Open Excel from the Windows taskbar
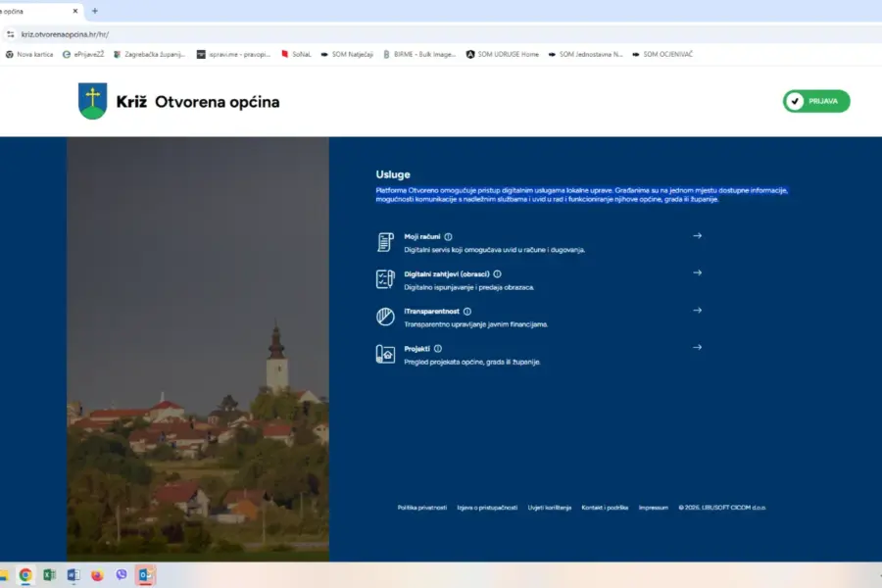The image size is (882, 588). [50, 575]
